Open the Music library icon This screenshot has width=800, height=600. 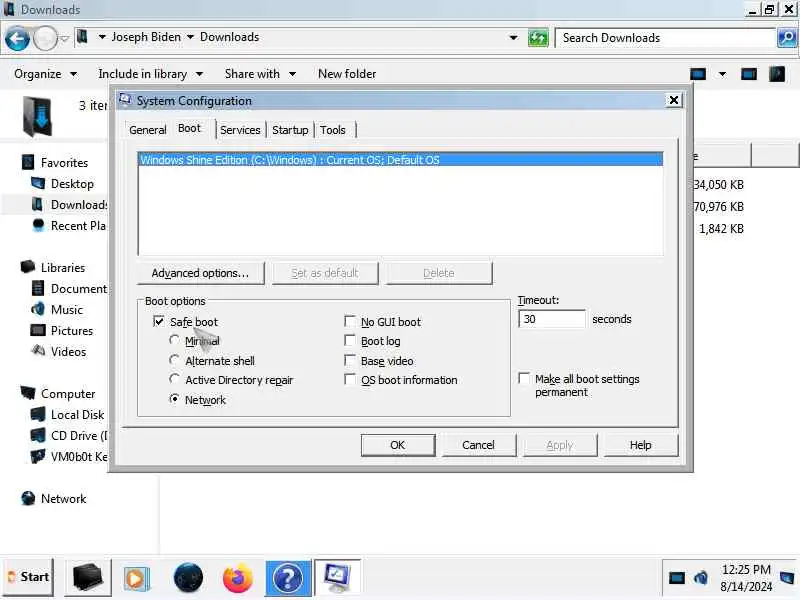38,309
